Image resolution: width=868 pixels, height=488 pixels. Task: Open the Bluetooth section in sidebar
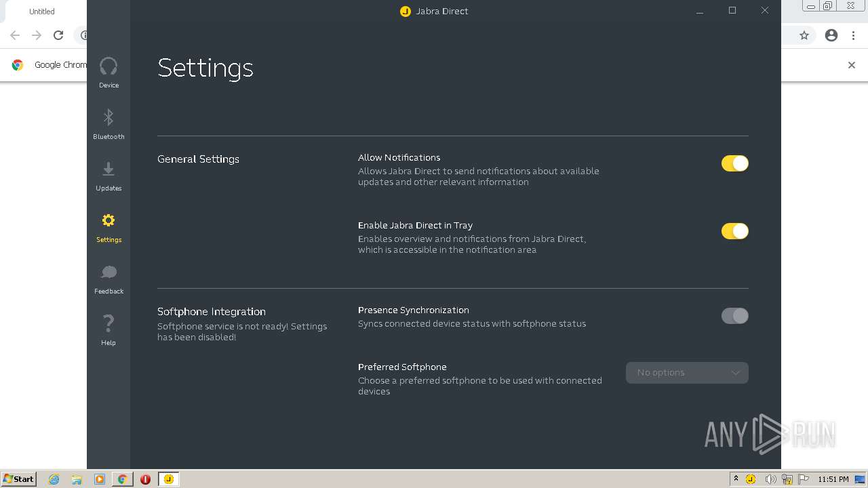(x=108, y=124)
